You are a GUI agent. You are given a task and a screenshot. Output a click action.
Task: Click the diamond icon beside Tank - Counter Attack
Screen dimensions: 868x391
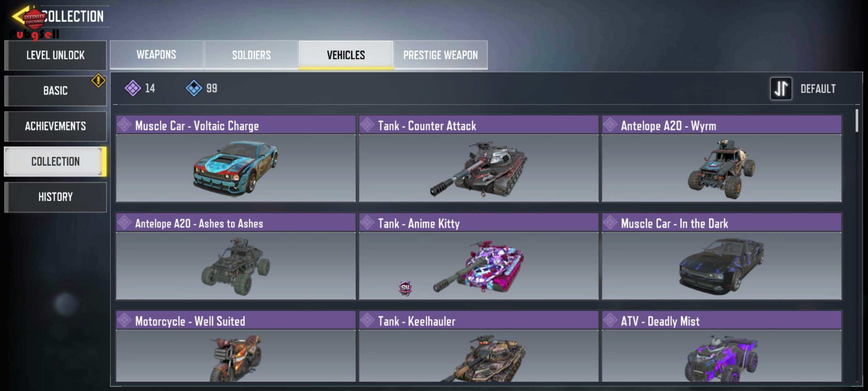point(367,125)
